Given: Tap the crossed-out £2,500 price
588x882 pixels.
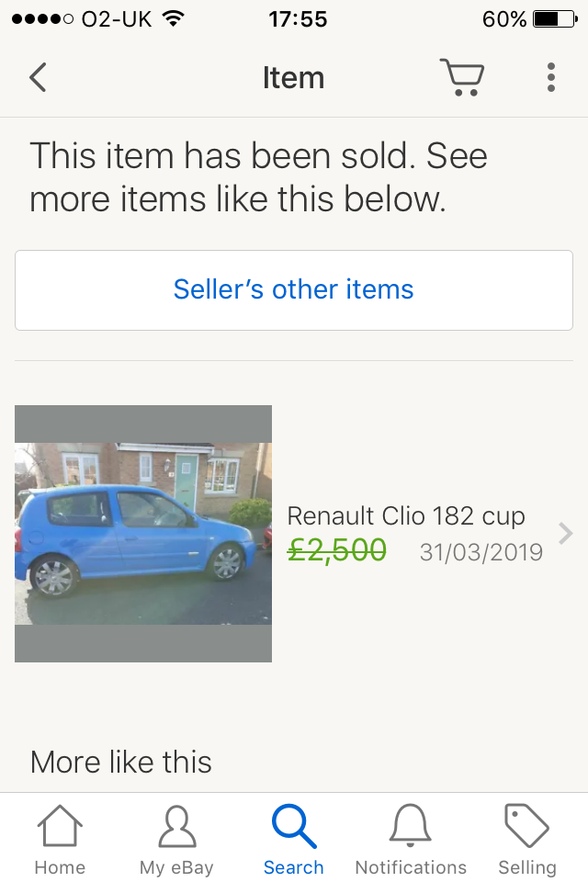Looking at the screenshot, I should click(x=337, y=550).
